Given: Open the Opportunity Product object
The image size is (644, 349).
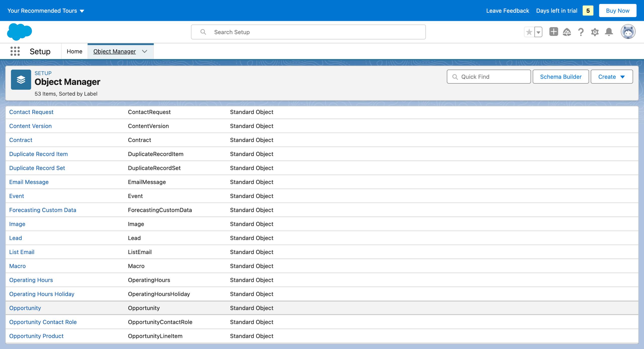Looking at the screenshot, I should click(36, 336).
